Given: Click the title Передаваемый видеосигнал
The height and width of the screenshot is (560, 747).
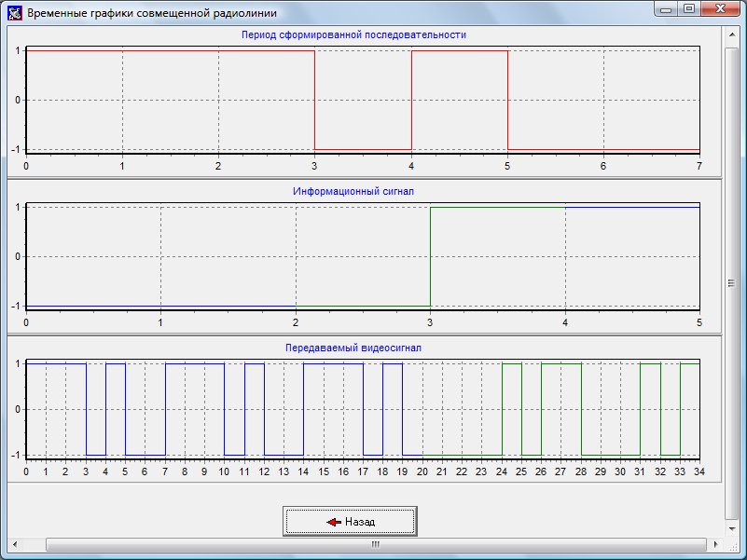Looking at the screenshot, I should pyautogui.click(x=353, y=348).
